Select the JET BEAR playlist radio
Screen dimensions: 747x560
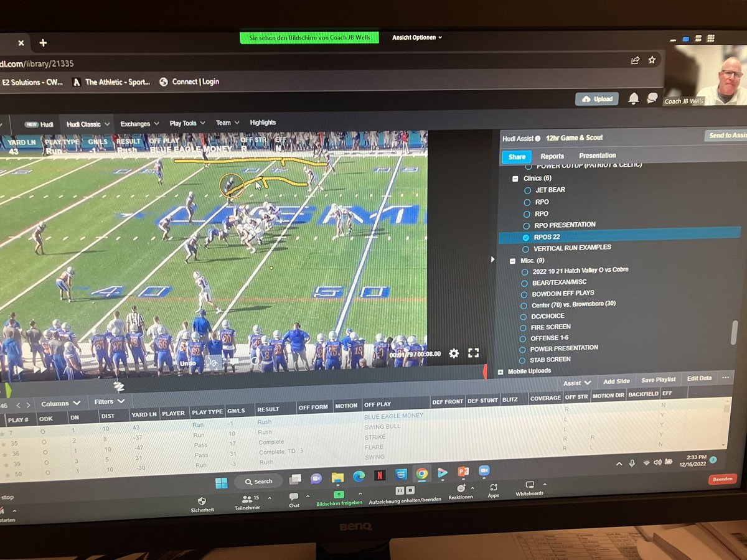pyautogui.click(x=528, y=190)
